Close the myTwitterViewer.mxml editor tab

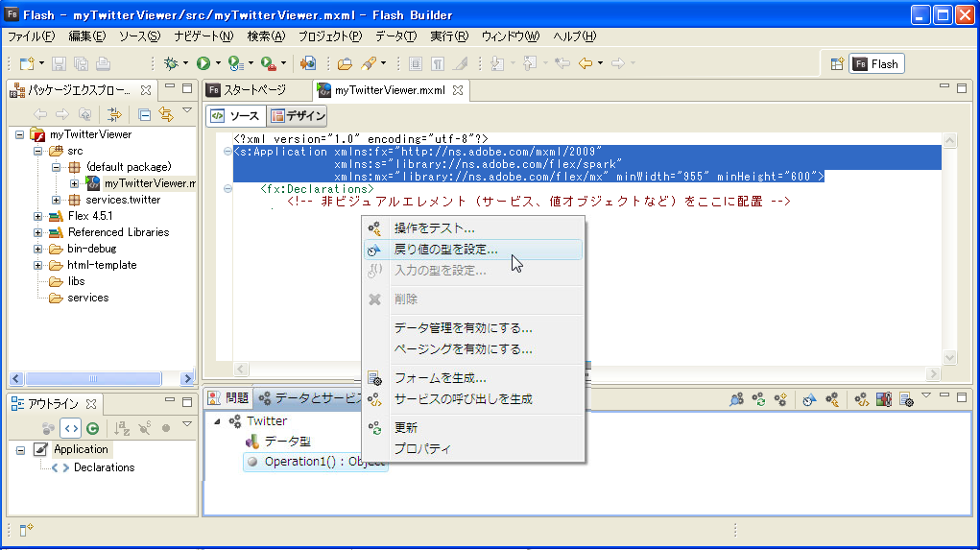pyautogui.click(x=458, y=90)
